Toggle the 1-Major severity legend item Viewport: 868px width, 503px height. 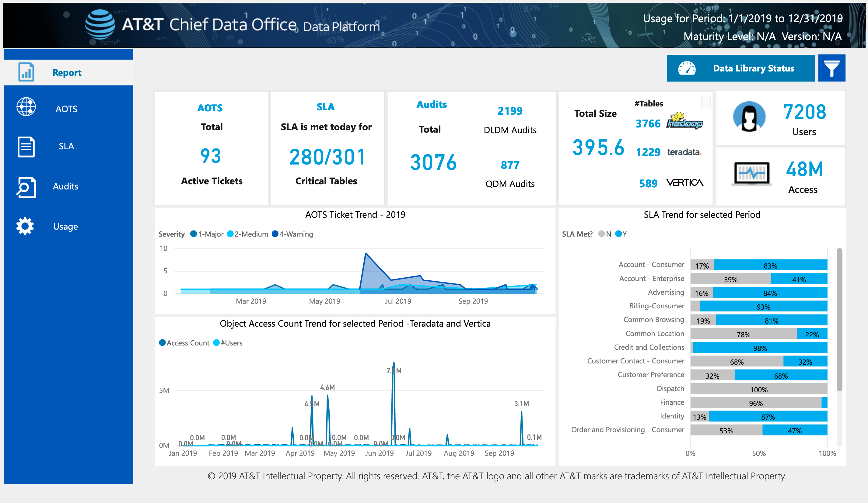tap(207, 234)
